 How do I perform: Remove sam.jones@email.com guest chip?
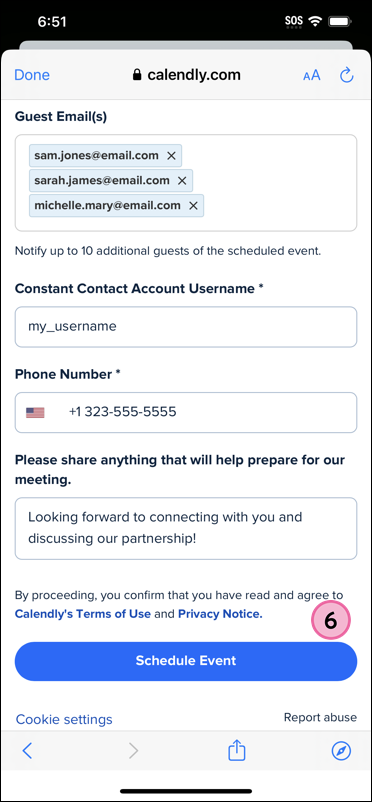pos(171,156)
